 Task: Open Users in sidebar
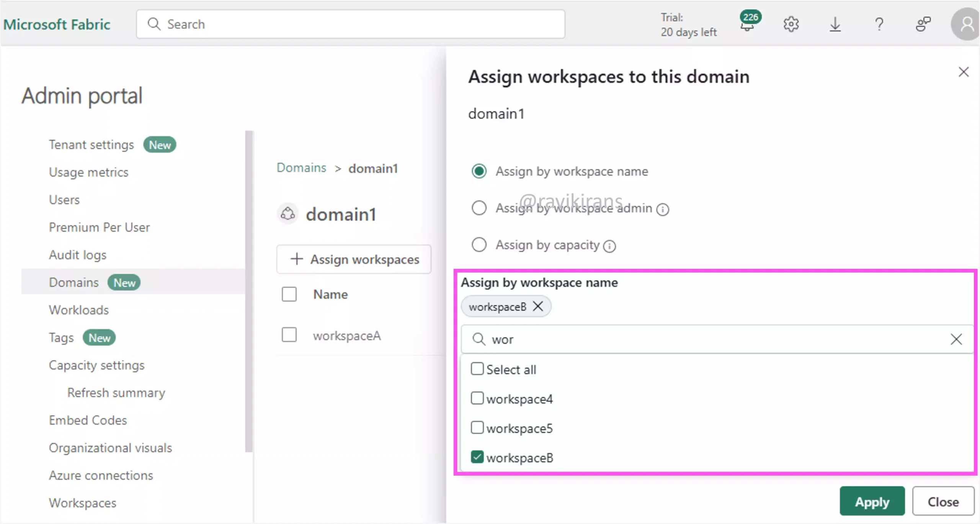pyautogui.click(x=64, y=200)
